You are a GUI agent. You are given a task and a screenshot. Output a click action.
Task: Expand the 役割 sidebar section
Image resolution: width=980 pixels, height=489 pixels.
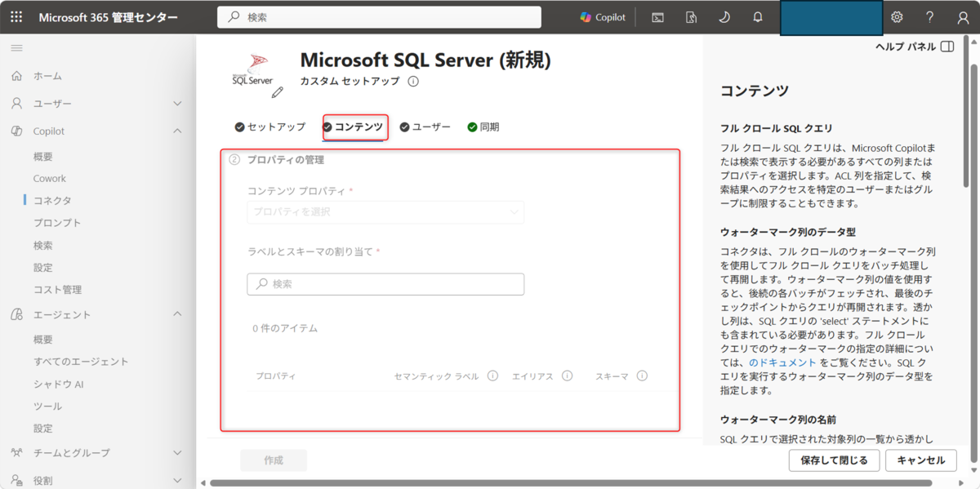(177, 480)
